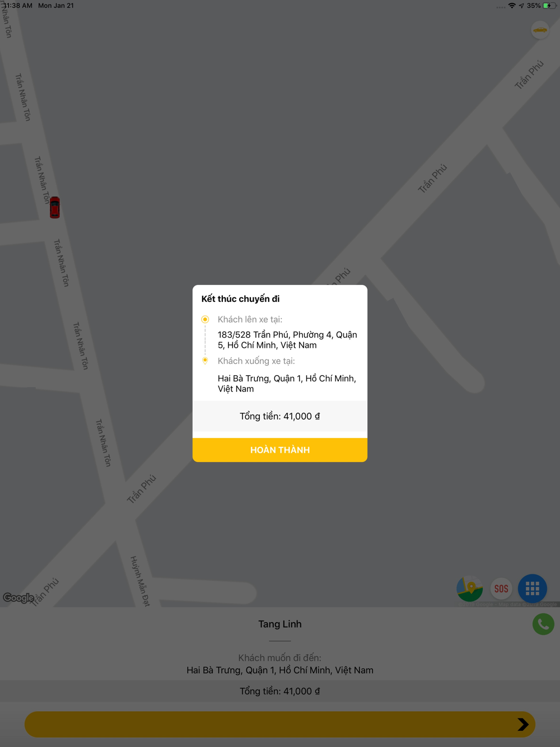Click dialog title Kết thúc chuyến đi
The width and height of the screenshot is (560, 747).
pos(241,298)
